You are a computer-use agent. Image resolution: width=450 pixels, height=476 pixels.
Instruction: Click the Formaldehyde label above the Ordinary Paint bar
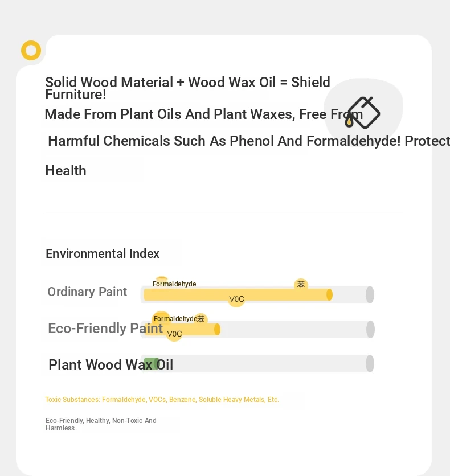(x=174, y=284)
